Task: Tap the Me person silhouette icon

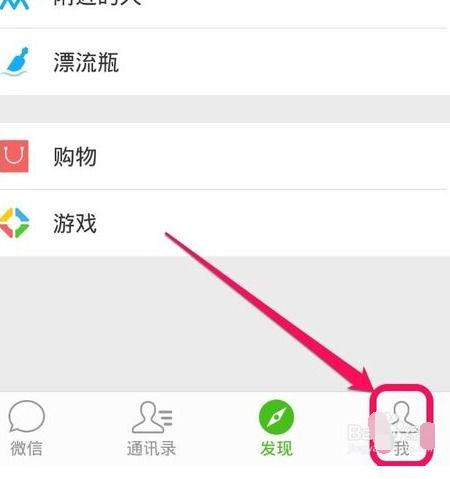Action: click(x=402, y=415)
